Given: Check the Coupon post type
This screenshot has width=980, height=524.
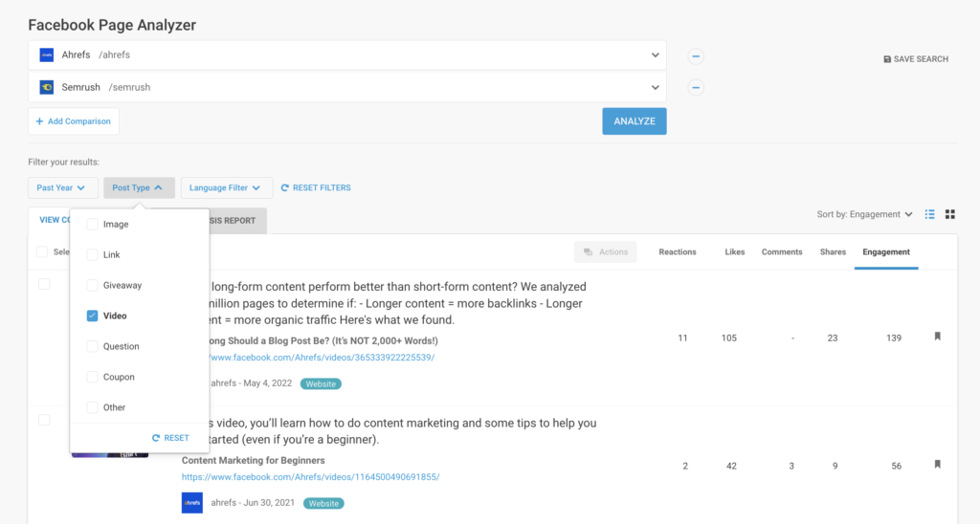Looking at the screenshot, I should coord(92,378).
